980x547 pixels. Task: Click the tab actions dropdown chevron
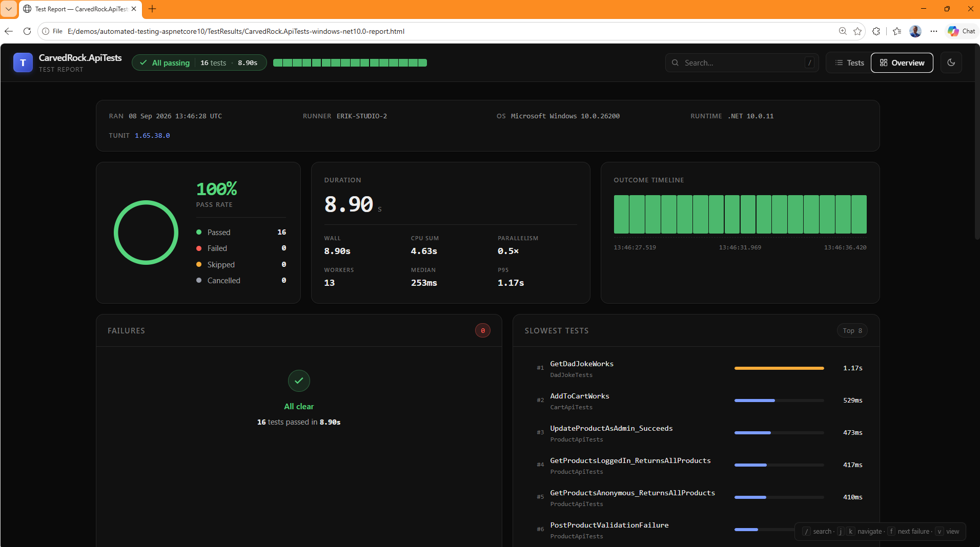tap(9, 9)
